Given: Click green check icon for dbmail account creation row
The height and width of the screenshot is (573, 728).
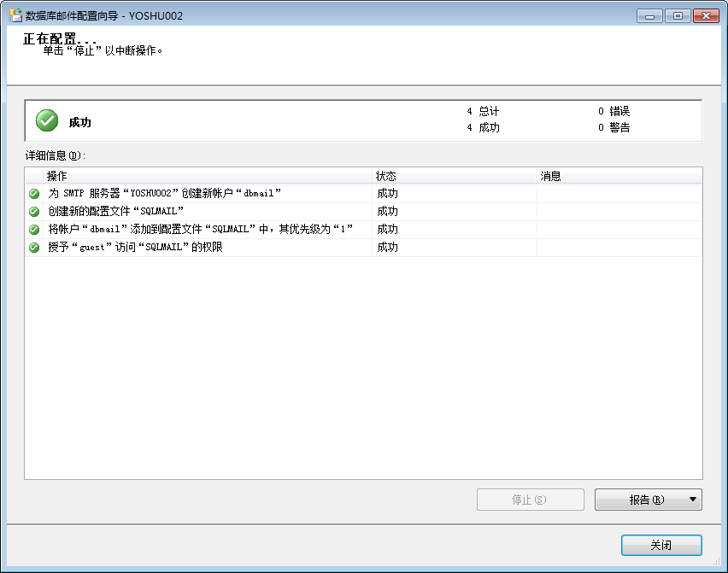Looking at the screenshot, I should click(34, 194).
